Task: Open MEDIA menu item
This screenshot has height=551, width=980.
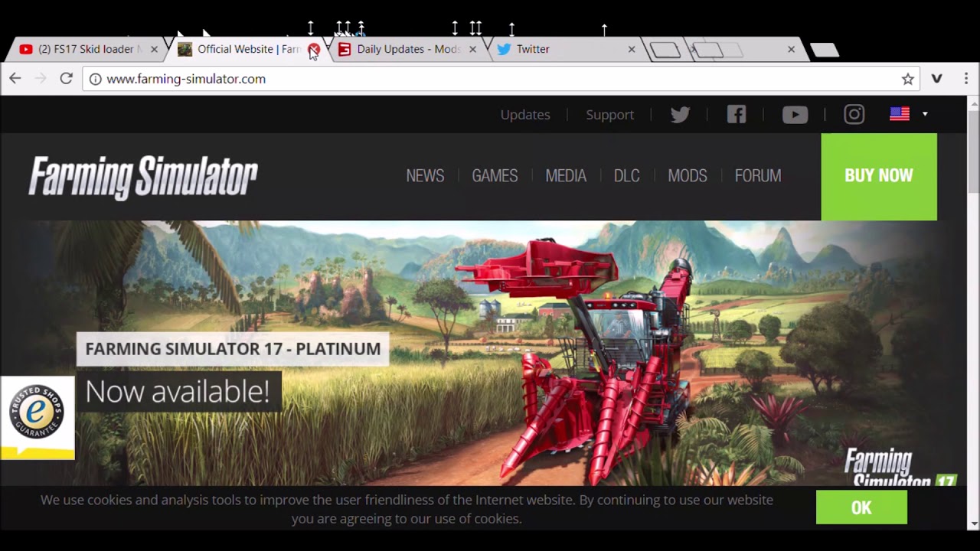Action: click(x=566, y=176)
